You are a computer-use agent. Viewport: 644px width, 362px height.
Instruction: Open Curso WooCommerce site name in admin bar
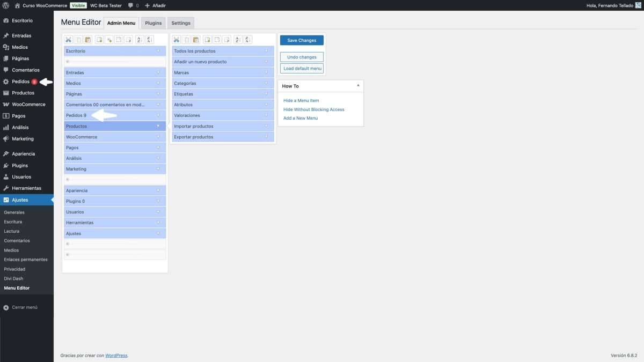(x=41, y=5)
